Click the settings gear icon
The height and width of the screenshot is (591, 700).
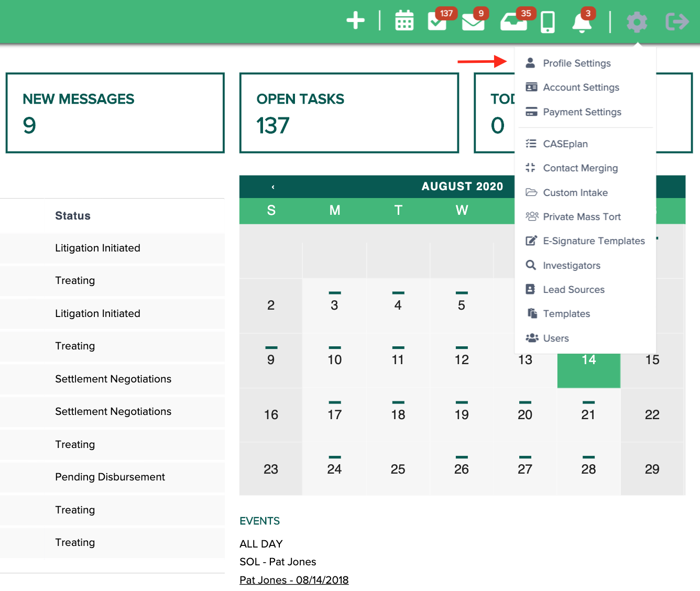[637, 23]
